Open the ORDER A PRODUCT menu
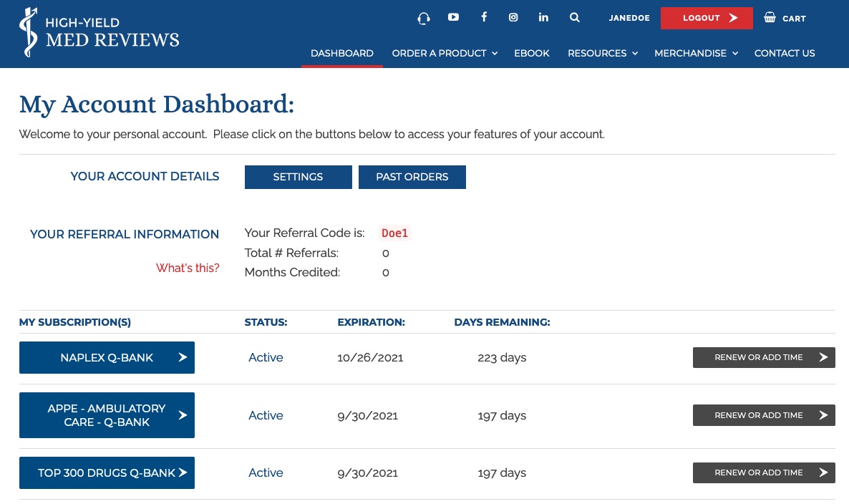The width and height of the screenshot is (849, 504). pos(439,53)
